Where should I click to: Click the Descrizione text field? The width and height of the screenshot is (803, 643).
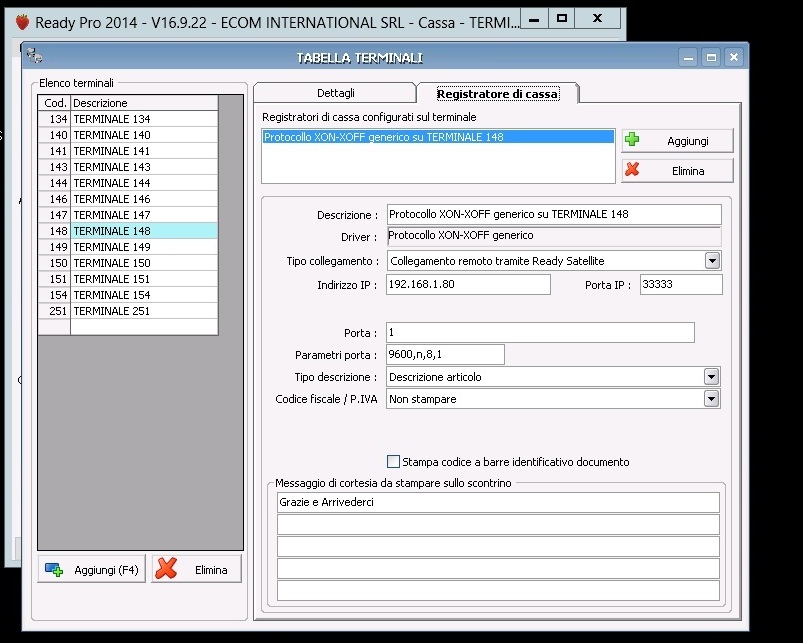pos(553,214)
